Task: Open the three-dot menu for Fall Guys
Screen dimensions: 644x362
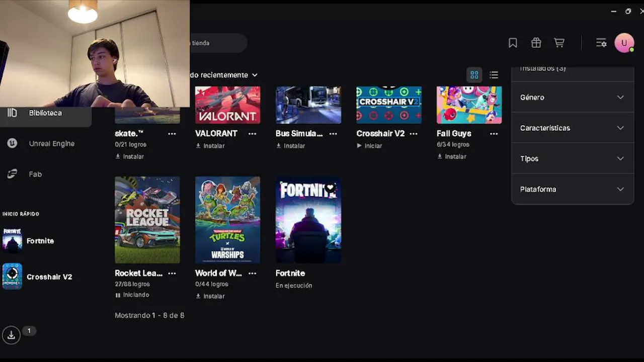Action: [494, 134]
